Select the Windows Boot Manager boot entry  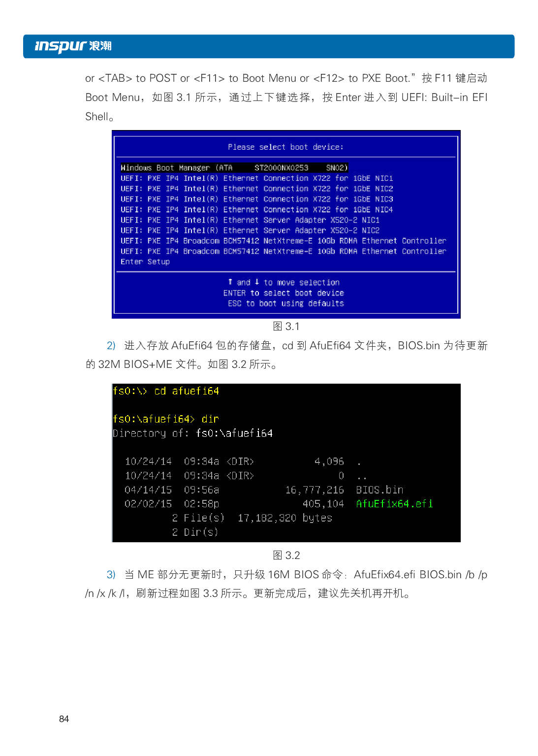tap(234, 168)
